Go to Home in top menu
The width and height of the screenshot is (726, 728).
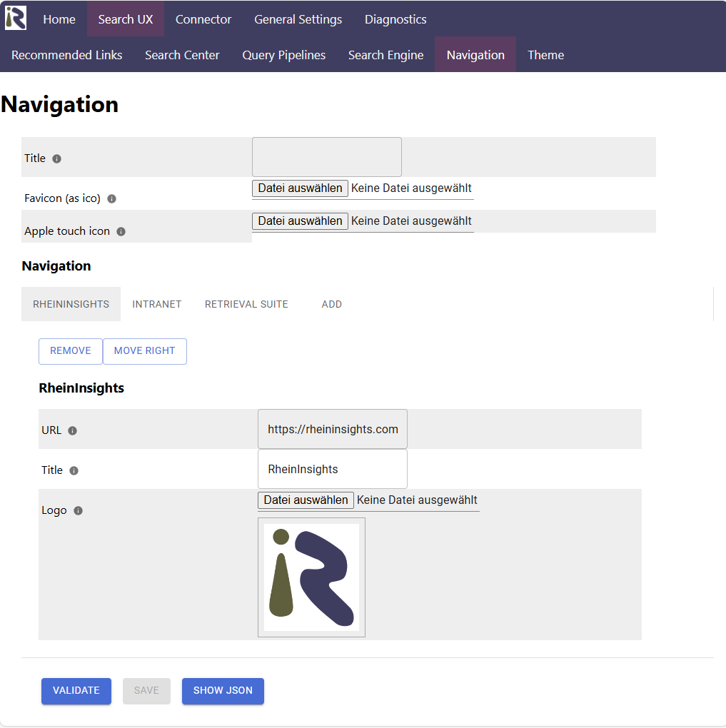[59, 19]
